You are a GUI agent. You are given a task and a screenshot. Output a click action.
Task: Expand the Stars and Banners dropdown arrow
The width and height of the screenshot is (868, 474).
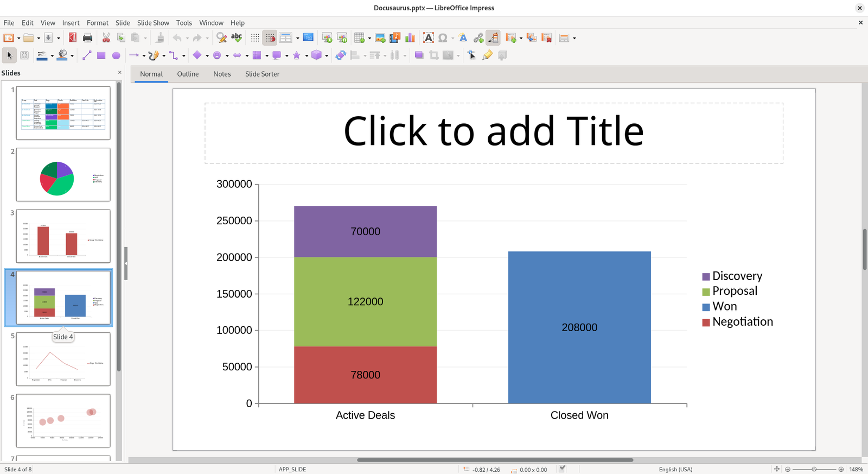(307, 56)
